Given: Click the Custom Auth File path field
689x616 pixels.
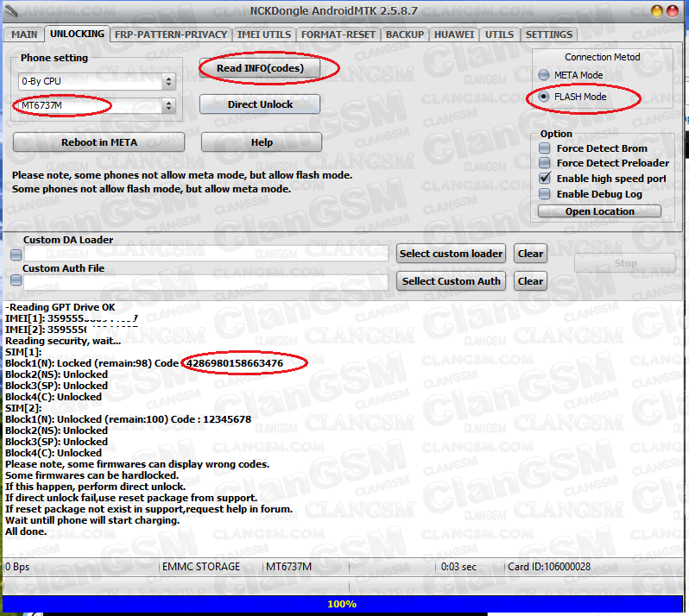Looking at the screenshot, I should [206, 281].
